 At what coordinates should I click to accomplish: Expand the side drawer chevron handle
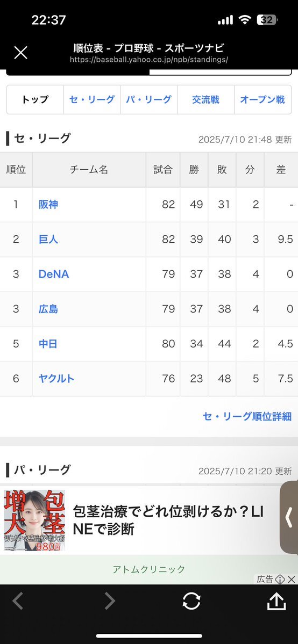pyautogui.click(x=289, y=517)
